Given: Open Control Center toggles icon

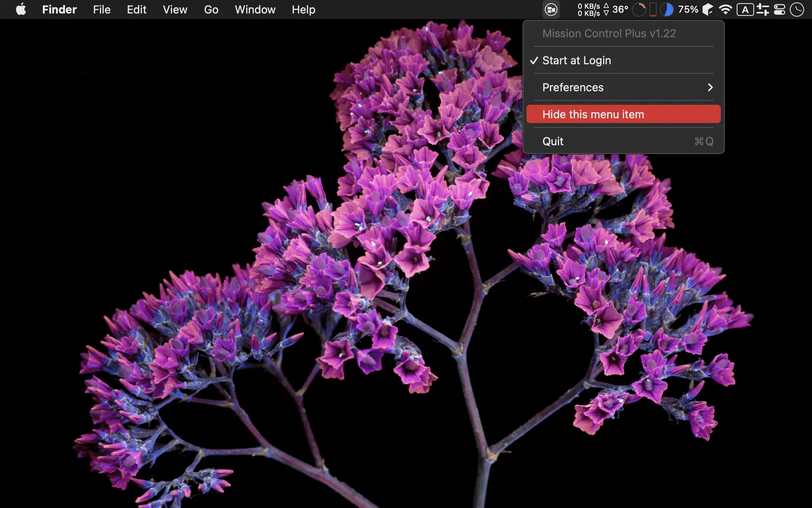Looking at the screenshot, I should pos(779,10).
